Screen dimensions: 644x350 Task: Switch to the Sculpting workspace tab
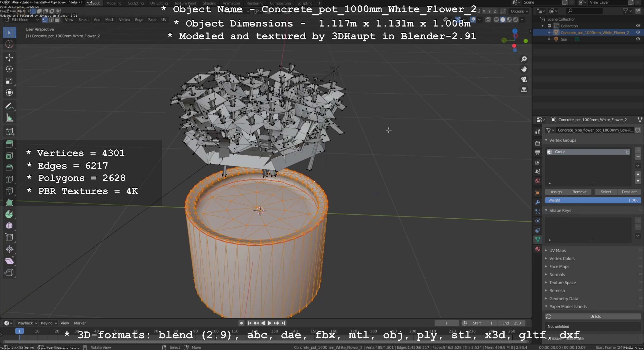pyautogui.click(x=136, y=3)
